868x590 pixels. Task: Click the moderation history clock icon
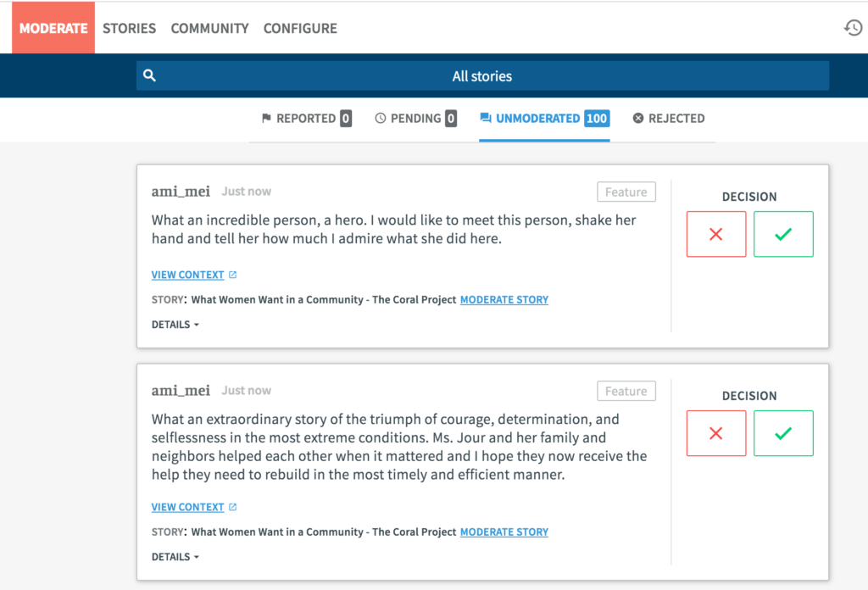[x=853, y=28]
